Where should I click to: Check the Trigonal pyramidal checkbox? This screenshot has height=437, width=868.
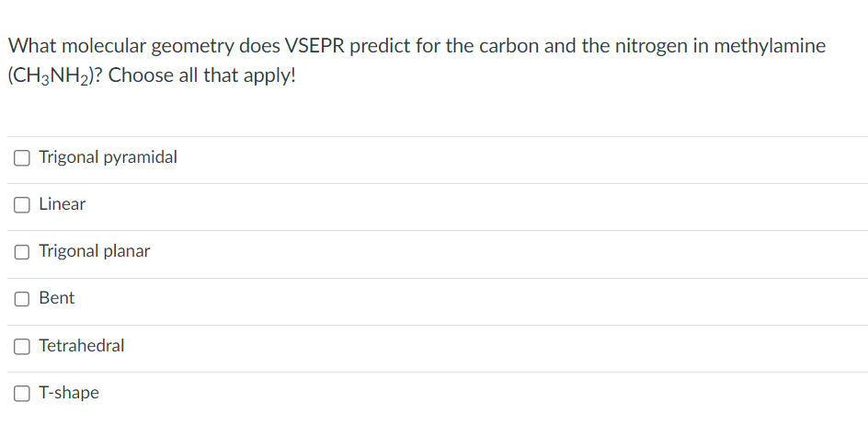21,158
